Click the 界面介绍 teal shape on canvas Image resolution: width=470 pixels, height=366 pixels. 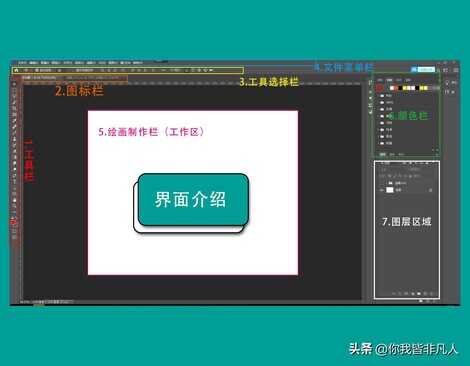click(193, 199)
